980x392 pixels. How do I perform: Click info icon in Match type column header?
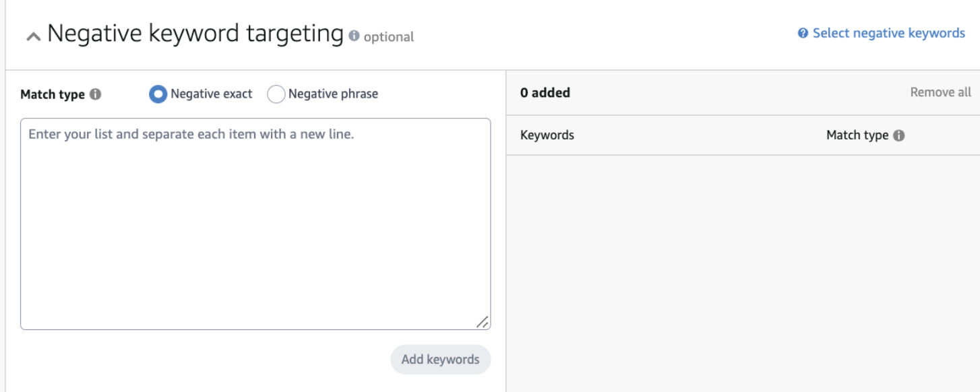[898, 135]
